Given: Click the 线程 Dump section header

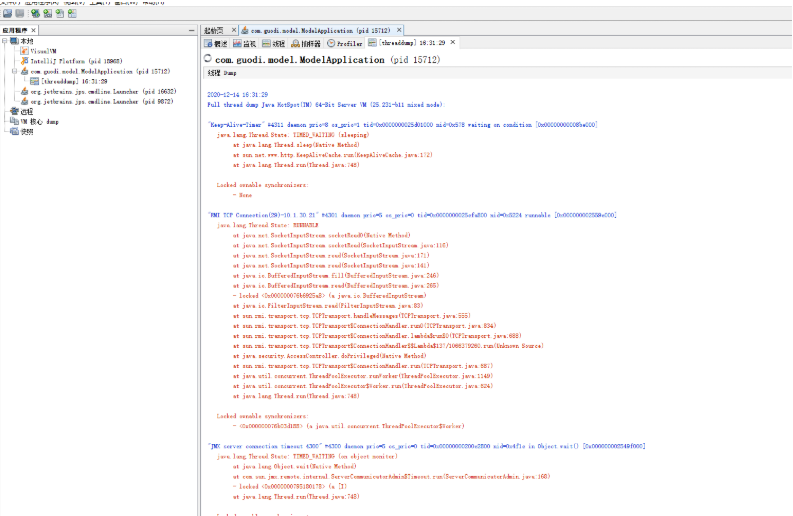Looking at the screenshot, I should [x=222, y=73].
